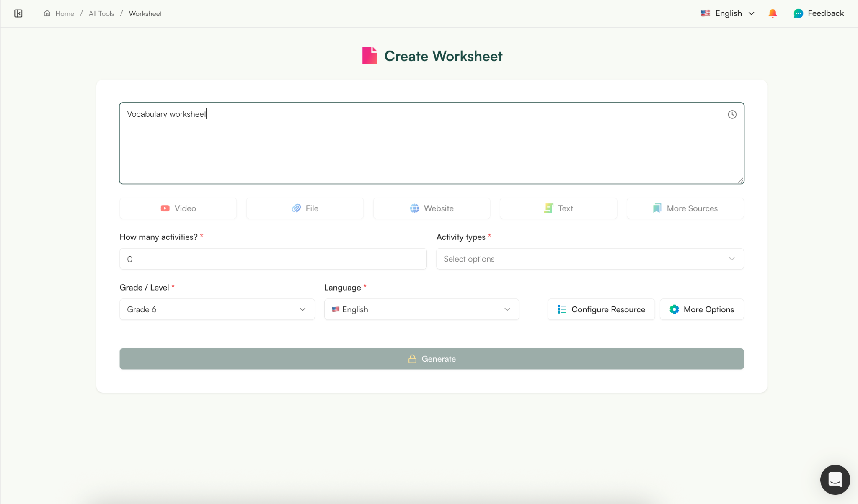858x504 pixels.
Task: Open the interface language dropdown
Action: tap(728, 13)
